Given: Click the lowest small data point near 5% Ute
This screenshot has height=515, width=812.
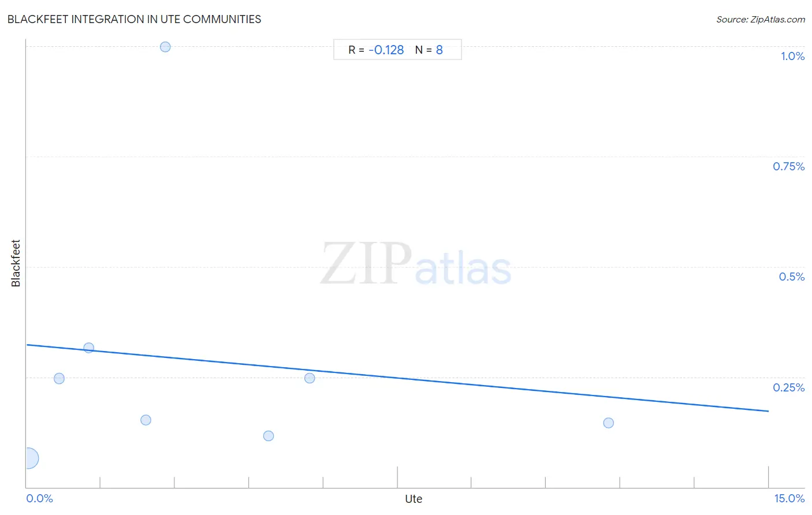Looking at the screenshot, I should tap(269, 435).
